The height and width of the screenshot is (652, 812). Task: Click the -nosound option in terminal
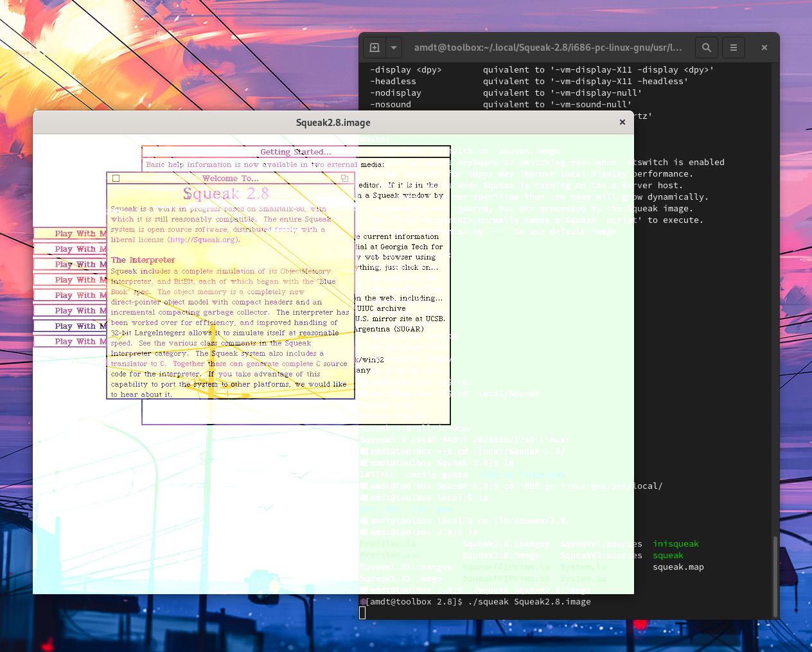(391, 105)
